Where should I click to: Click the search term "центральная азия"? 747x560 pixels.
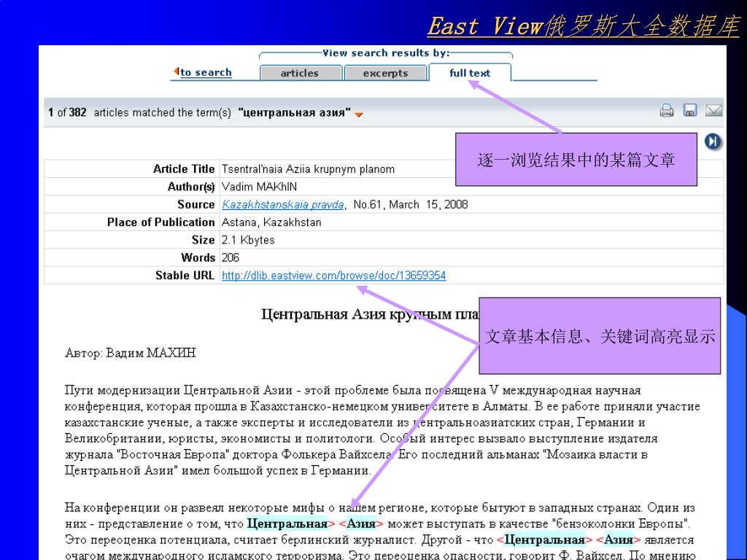(295, 113)
